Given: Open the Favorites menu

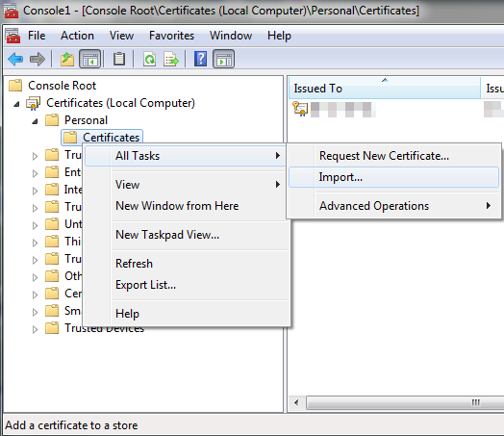Looking at the screenshot, I should click(x=171, y=36).
